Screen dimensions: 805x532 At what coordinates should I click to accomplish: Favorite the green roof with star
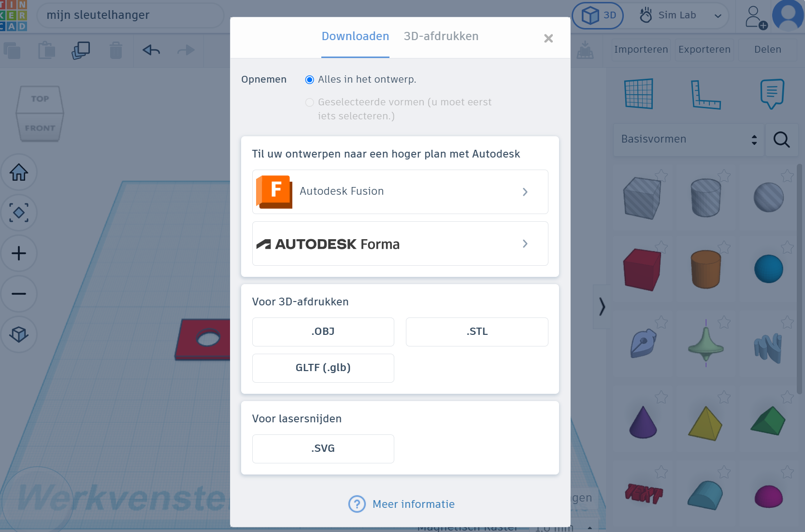[787, 397]
